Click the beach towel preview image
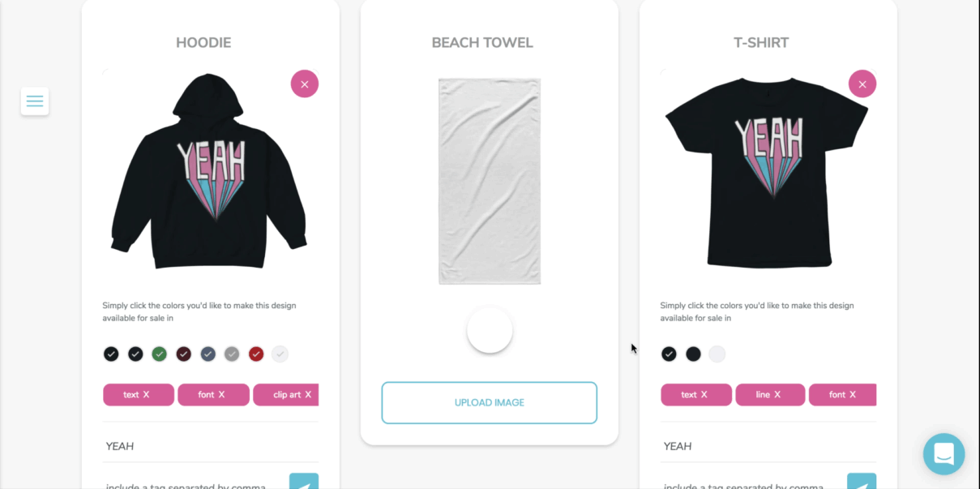 click(x=490, y=181)
